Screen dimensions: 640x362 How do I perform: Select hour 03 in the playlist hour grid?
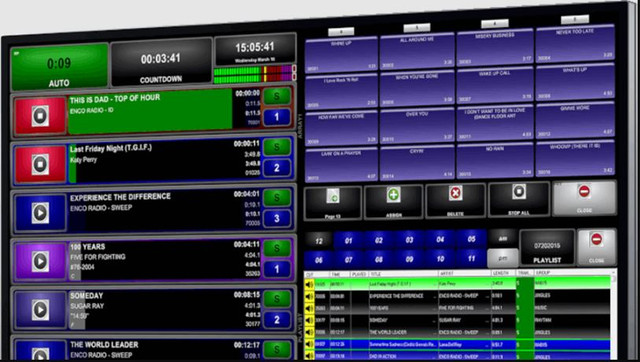pyautogui.click(x=409, y=240)
